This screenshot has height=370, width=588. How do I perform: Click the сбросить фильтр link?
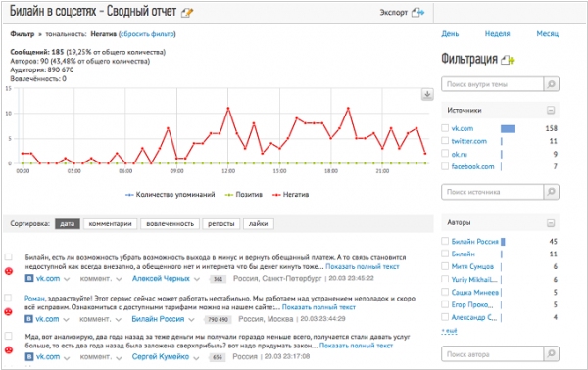tap(147, 34)
